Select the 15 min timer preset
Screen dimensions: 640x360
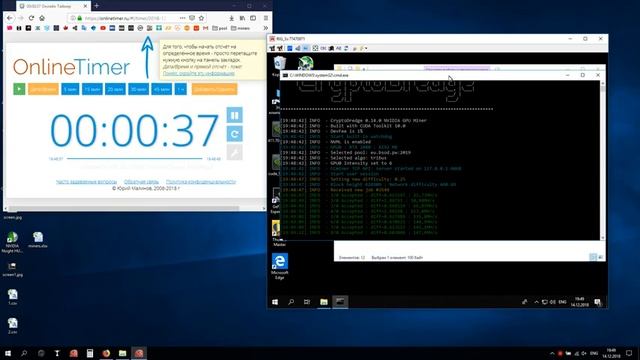[x=92, y=89]
